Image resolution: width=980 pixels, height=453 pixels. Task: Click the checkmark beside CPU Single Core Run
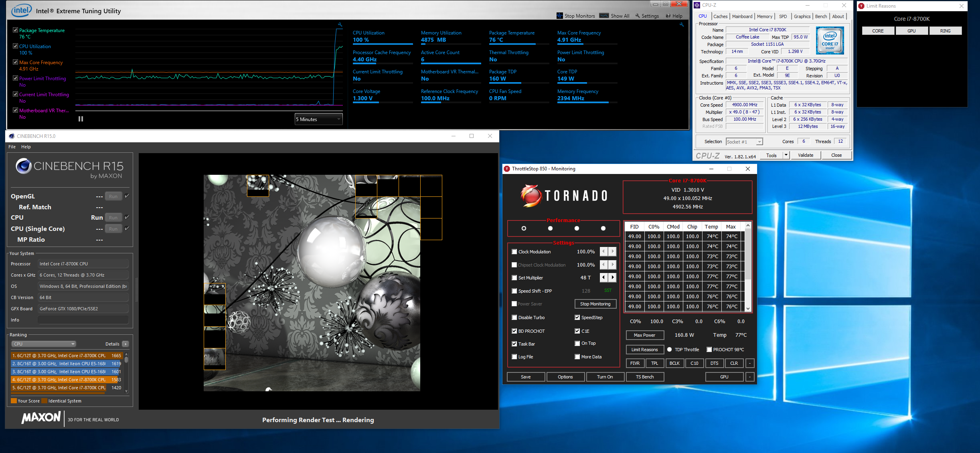click(127, 229)
